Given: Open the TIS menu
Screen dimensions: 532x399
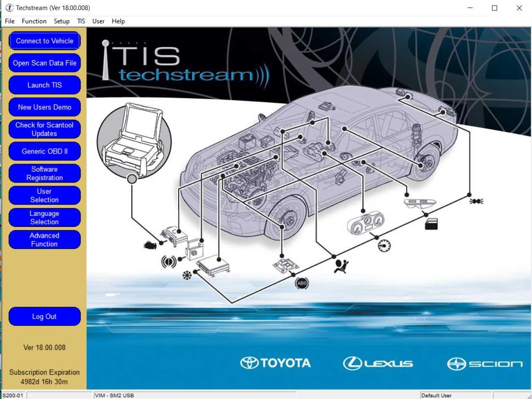Looking at the screenshot, I should pos(81,21).
